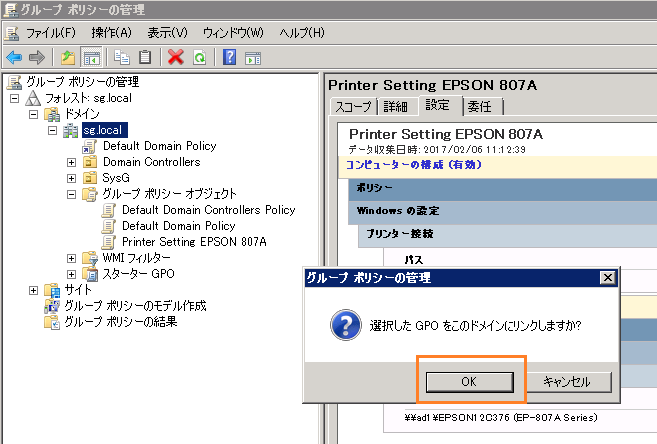Viewport: 657px width, 444px height.
Task: Click the red X Delete toolbar icon
Action: click(176, 57)
